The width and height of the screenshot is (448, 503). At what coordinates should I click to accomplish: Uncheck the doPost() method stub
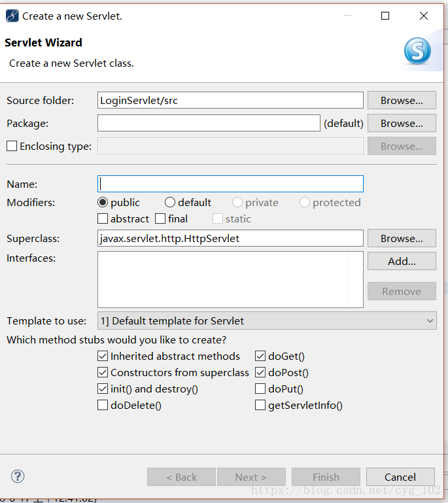(x=260, y=372)
